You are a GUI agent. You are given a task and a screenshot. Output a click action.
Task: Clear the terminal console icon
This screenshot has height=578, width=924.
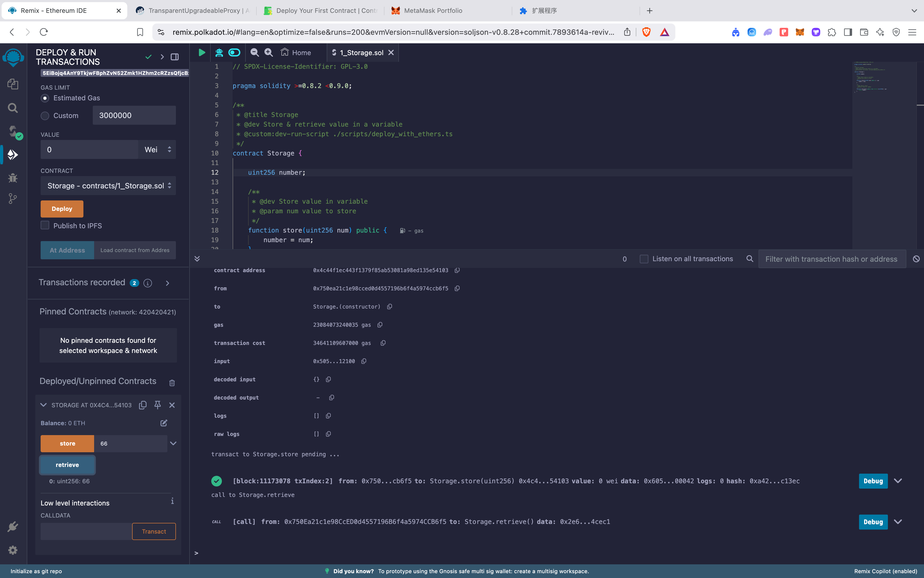click(x=916, y=259)
